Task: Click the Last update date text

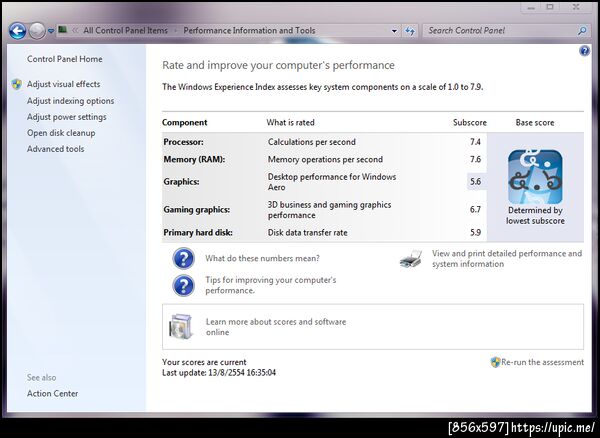Action: pos(219,373)
